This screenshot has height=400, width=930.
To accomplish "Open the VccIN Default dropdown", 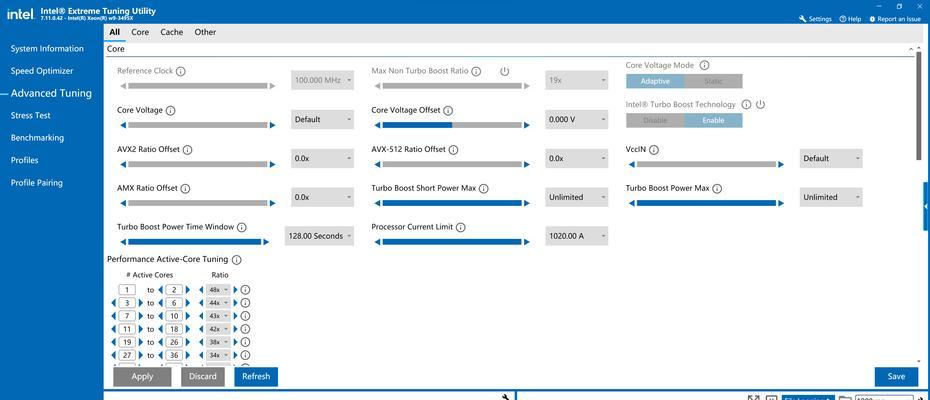I will pos(831,158).
